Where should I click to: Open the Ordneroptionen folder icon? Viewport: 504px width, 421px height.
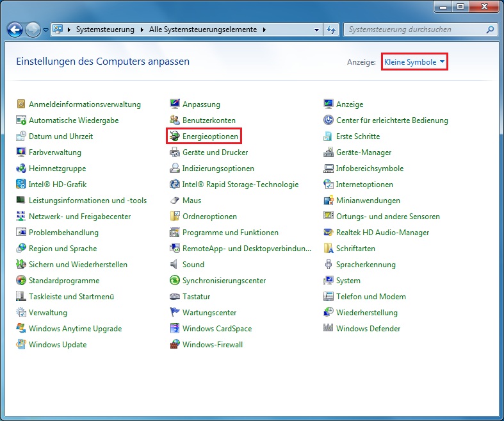click(x=175, y=217)
